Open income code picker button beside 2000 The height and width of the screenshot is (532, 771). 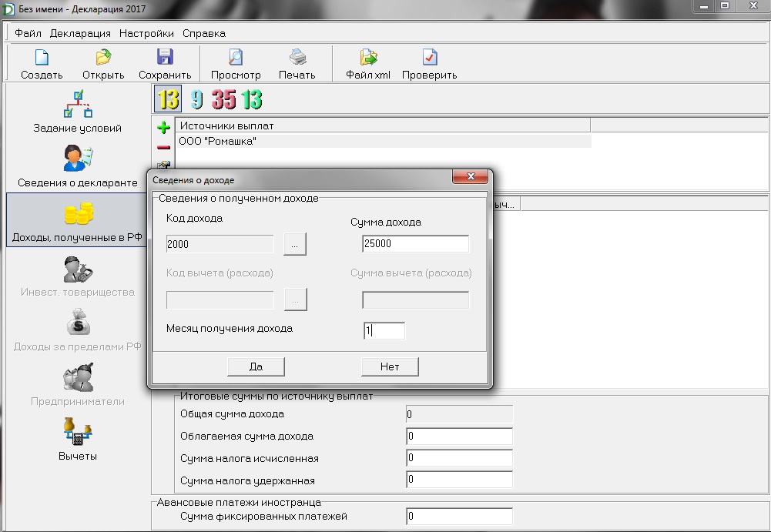tap(295, 244)
